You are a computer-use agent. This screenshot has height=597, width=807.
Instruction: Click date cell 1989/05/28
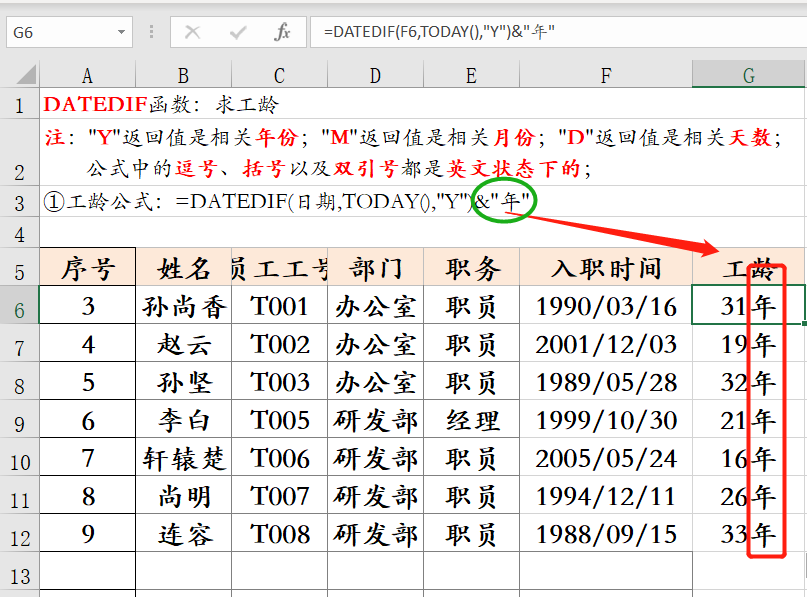point(606,381)
